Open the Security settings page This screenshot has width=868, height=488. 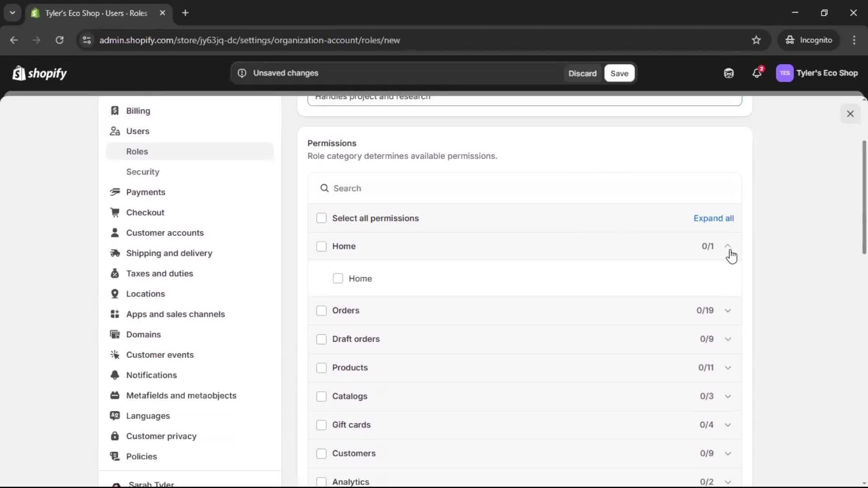pos(142,172)
